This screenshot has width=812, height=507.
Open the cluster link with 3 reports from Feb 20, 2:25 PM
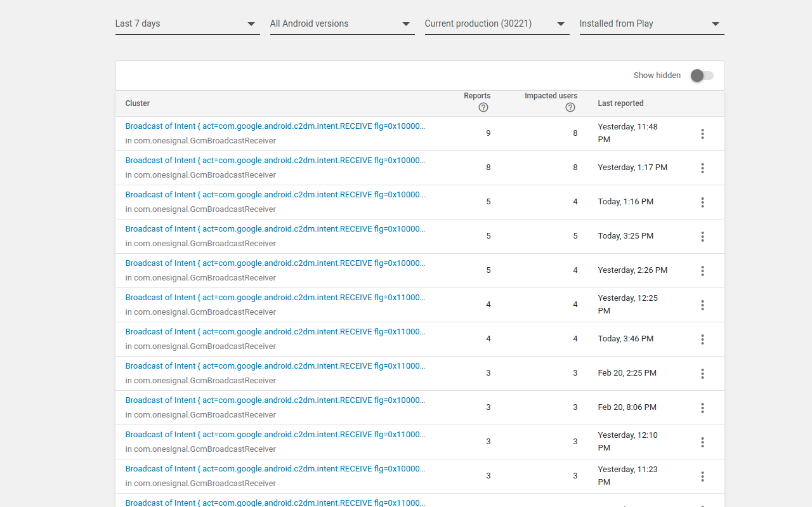275,365
